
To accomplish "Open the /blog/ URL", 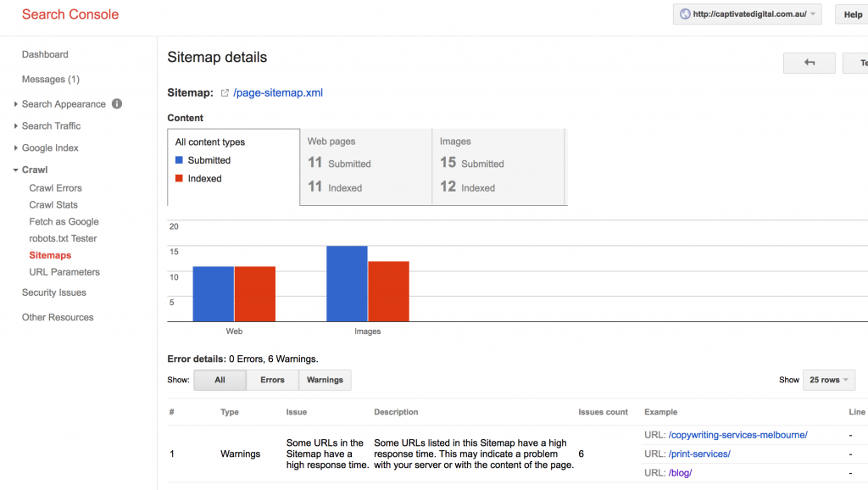I will pyautogui.click(x=680, y=473).
